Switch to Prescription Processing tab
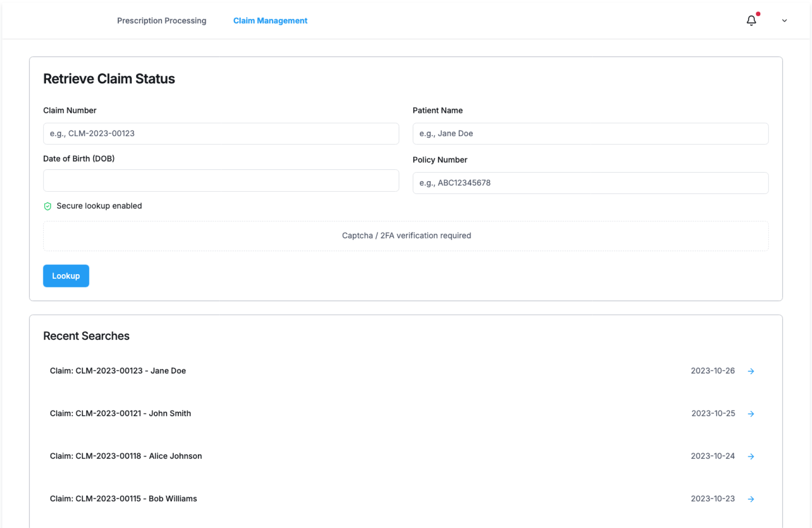812x528 pixels. (x=162, y=21)
